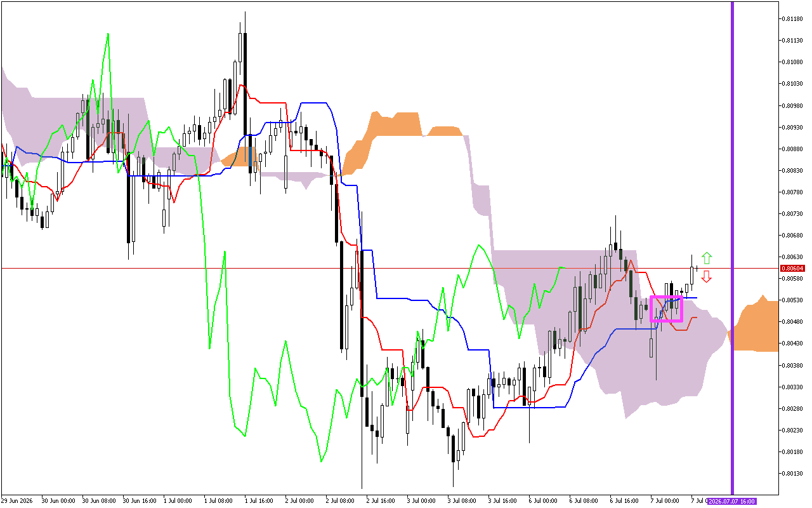
Task: Click price scale value 0.80130
Action: click(793, 473)
